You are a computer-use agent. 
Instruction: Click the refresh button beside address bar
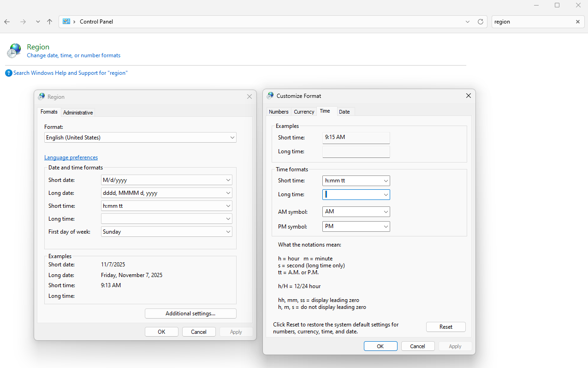(481, 22)
